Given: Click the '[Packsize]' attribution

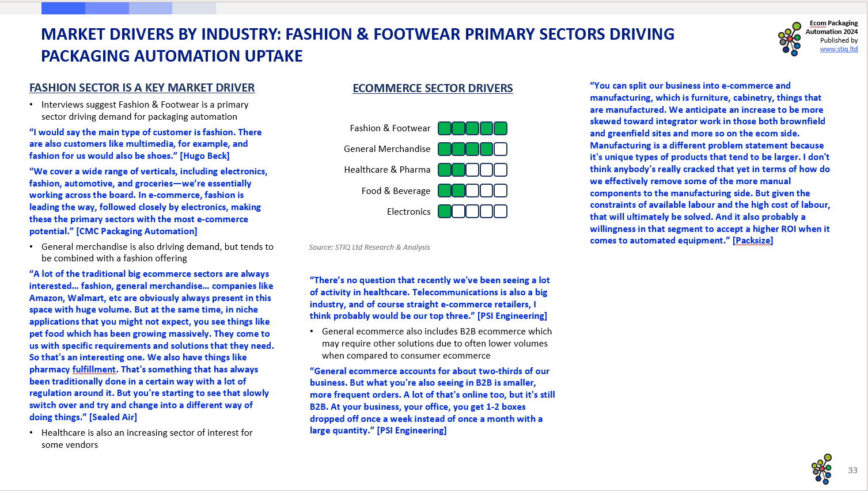Looking at the screenshot, I should (753, 241).
